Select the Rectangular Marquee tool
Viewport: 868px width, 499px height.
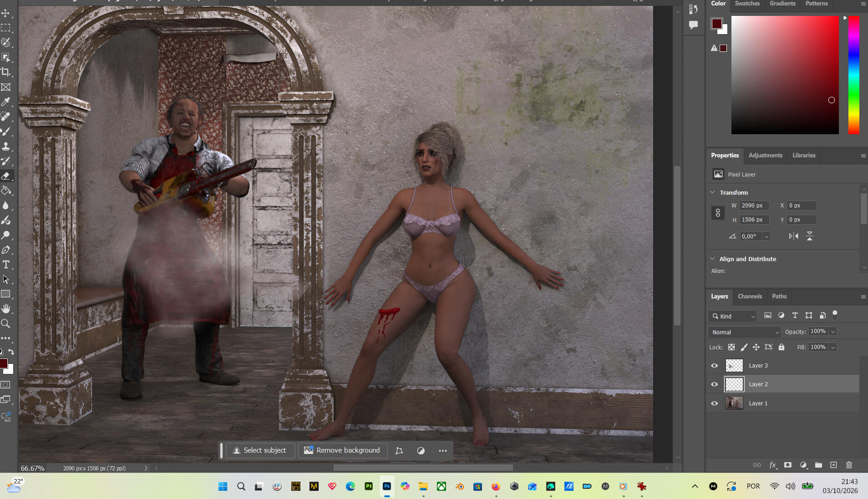click(6, 28)
